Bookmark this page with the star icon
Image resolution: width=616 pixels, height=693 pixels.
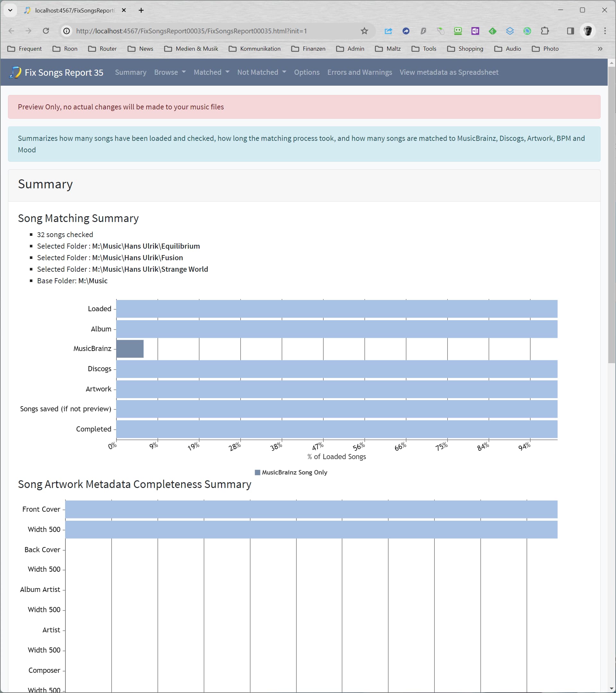[x=364, y=31]
